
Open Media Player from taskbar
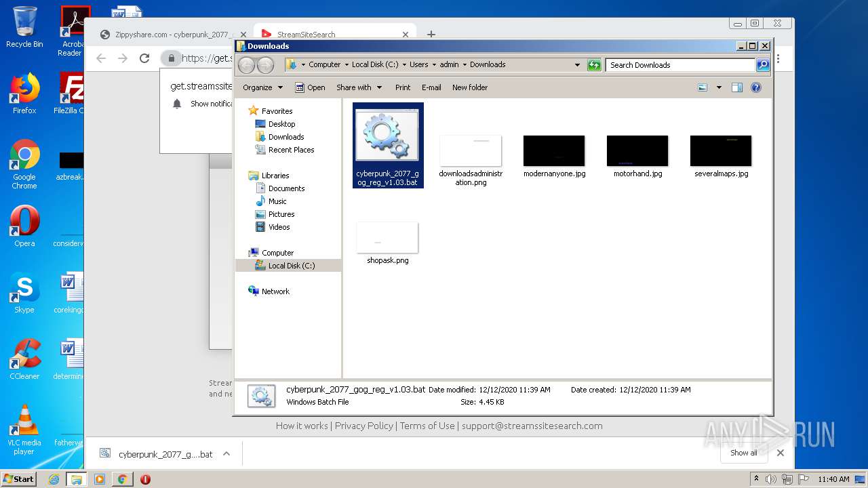(100, 479)
